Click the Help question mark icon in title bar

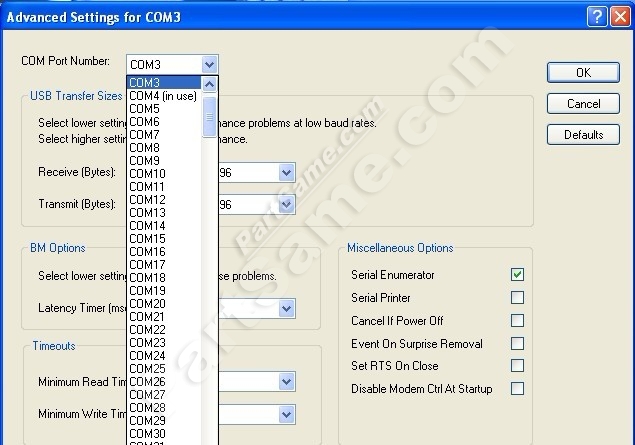pyautogui.click(x=597, y=17)
